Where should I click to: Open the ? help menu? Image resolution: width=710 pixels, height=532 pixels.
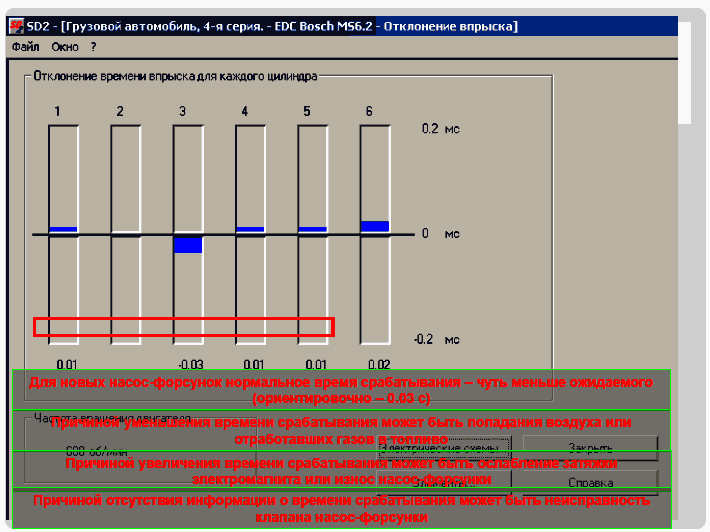(93, 46)
